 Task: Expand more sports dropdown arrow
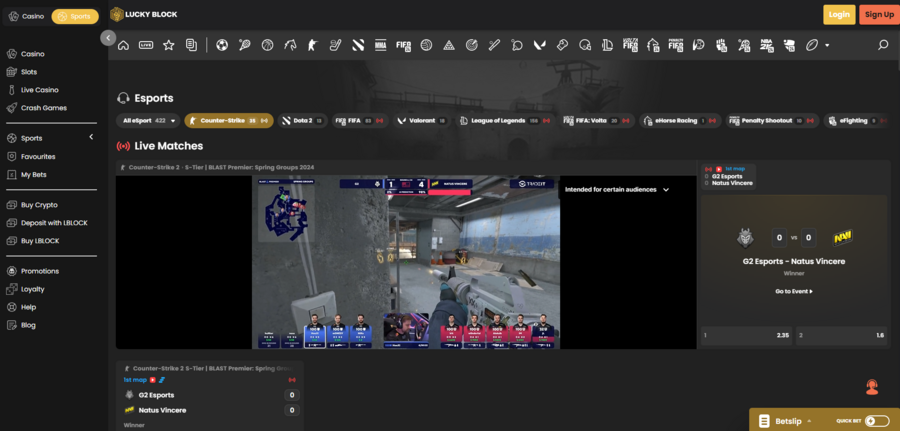click(x=827, y=45)
